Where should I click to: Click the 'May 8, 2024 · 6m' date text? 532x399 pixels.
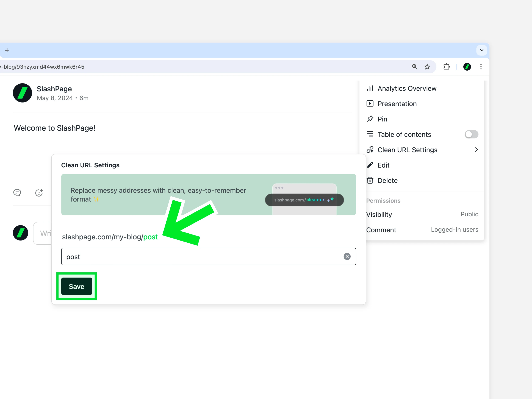(63, 98)
